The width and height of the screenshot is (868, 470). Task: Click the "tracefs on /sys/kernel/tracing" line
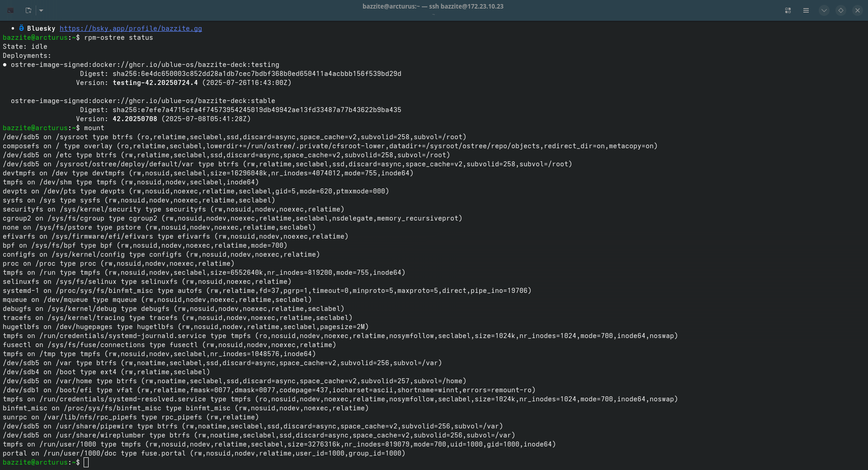coord(178,318)
